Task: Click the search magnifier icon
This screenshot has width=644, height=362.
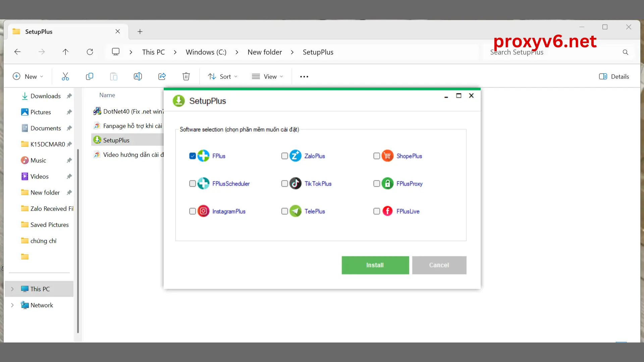Action: (x=626, y=52)
